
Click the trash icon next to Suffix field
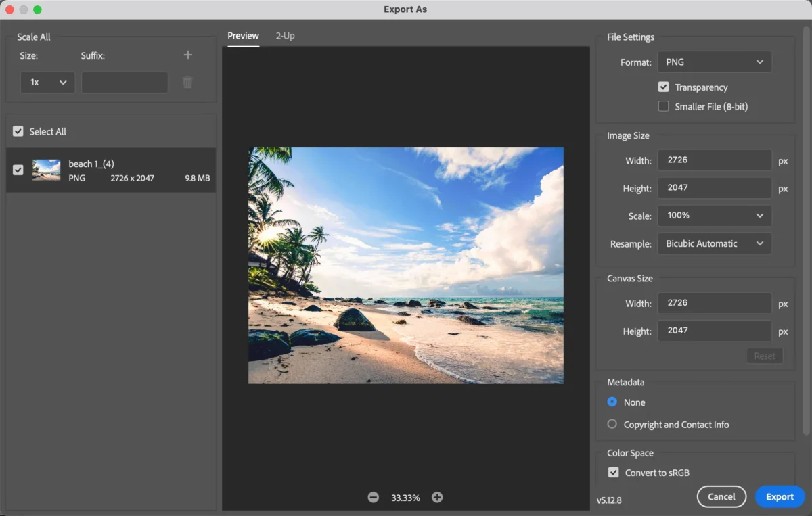(x=188, y=83)
